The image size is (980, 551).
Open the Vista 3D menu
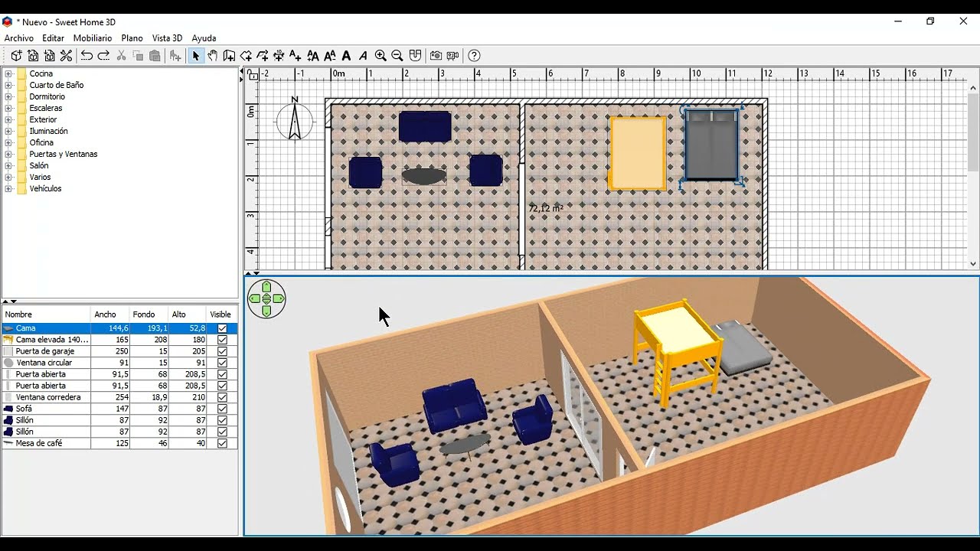click(x=167, y=37)
